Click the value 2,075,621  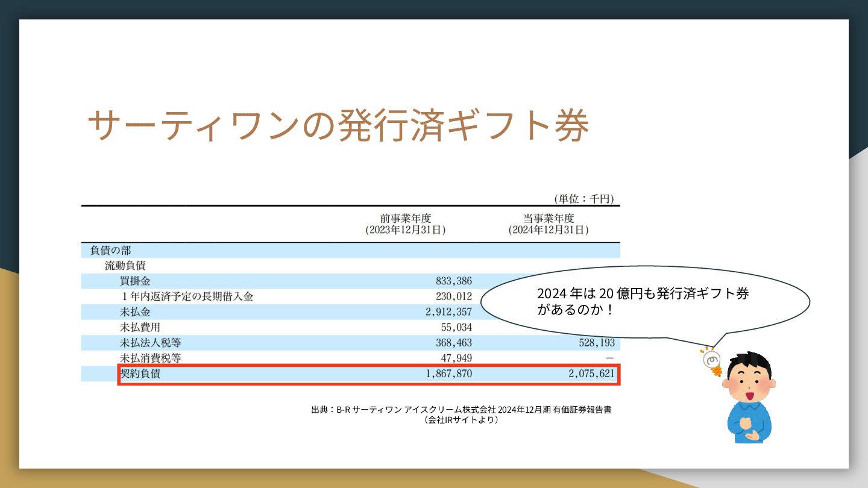pos(591,374)
